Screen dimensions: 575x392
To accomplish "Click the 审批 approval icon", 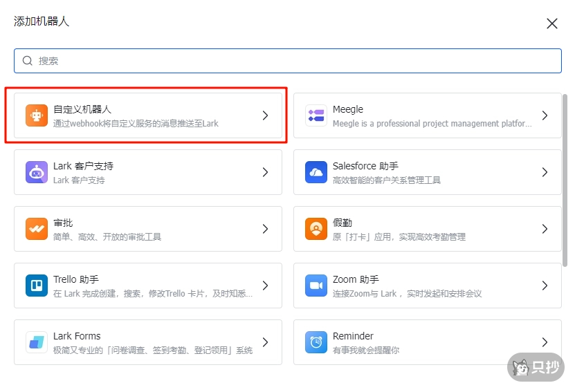I will click(x=37, y=229).
